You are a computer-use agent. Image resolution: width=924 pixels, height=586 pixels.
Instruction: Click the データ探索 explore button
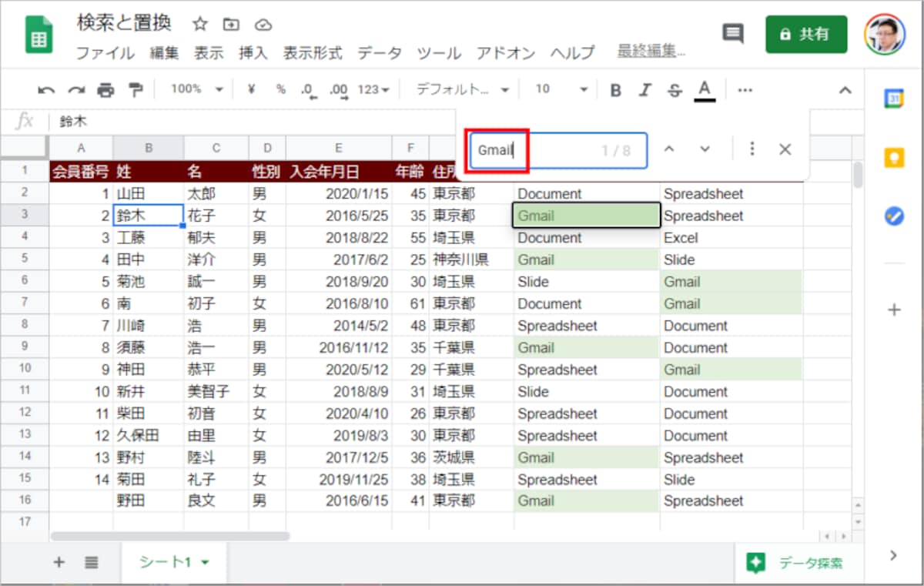tap(798, 563)
